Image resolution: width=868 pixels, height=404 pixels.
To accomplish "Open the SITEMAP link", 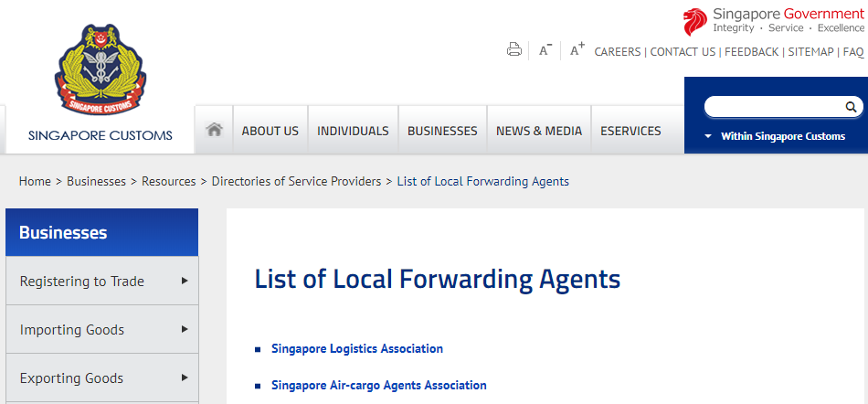I will (x=810, y=52).
